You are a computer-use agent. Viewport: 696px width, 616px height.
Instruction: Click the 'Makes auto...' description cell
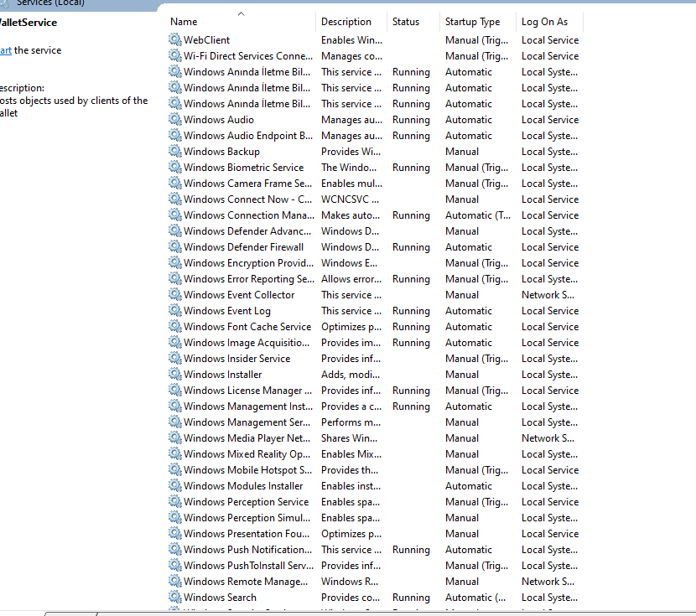coord(351,215)
